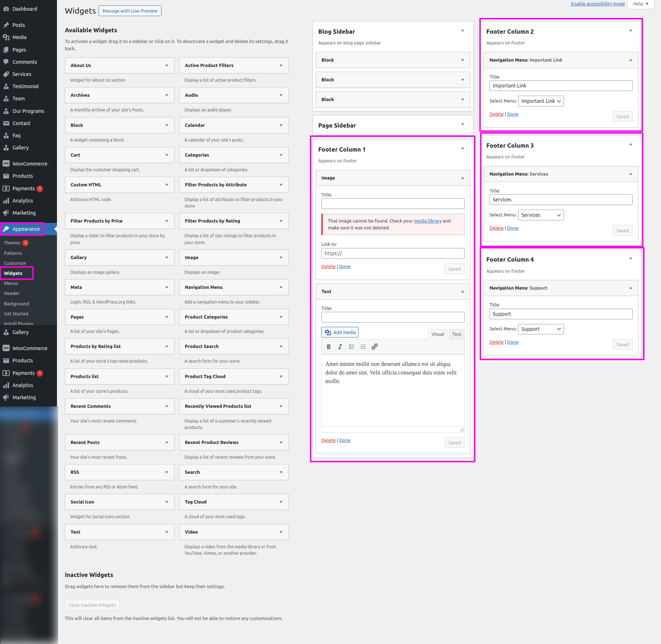This screenshot has width=661, height=644.
Task: Insert a numbered list in Text widget
Action: point(363,347)
